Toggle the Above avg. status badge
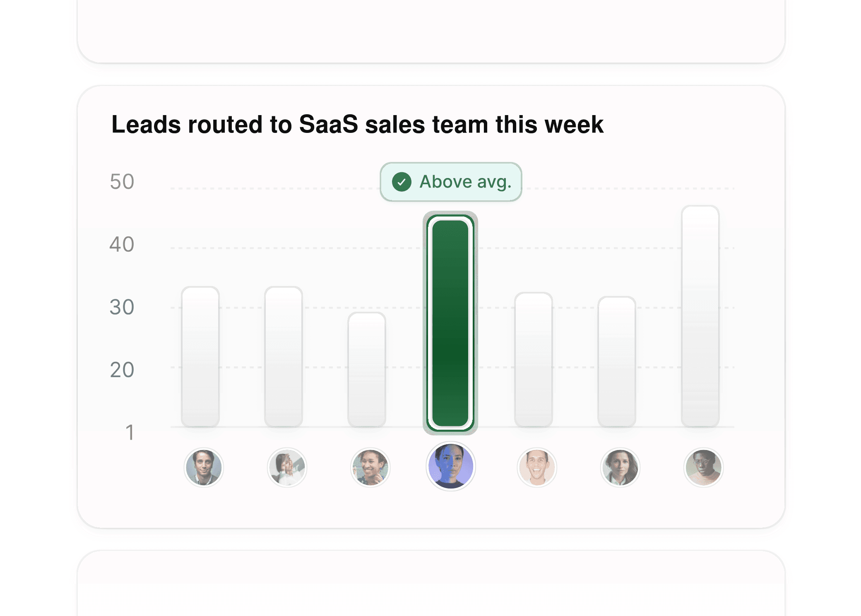The width and height of the screenshot is (861, 616). point(450,181)
